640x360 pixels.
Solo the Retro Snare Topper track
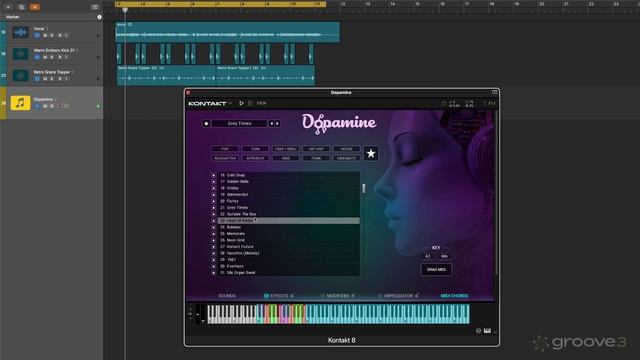52,79
